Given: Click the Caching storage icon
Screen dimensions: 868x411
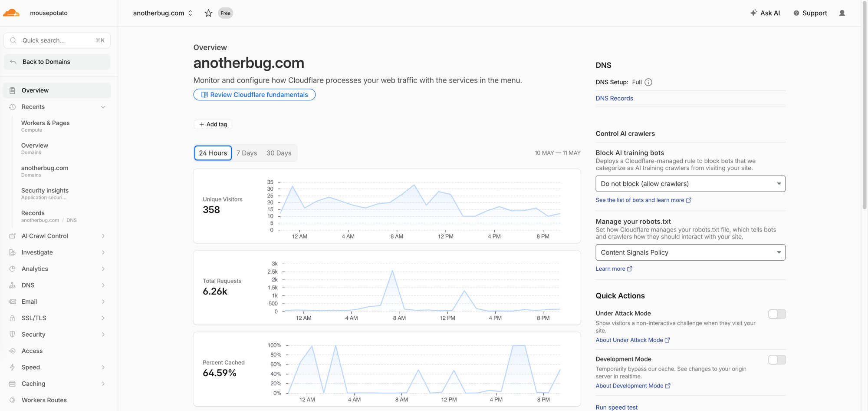Looking at the screenshot, I should coord(13,384).
